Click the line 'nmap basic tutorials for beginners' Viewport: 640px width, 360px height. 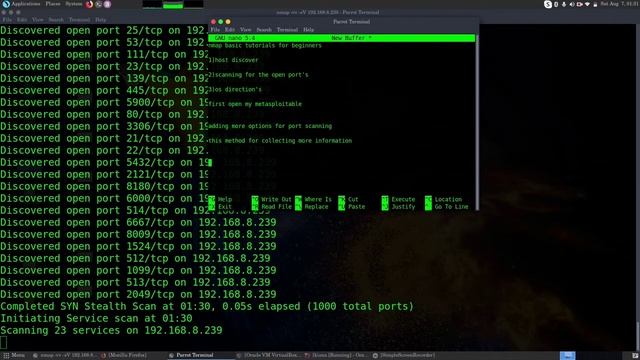(265, 45)
